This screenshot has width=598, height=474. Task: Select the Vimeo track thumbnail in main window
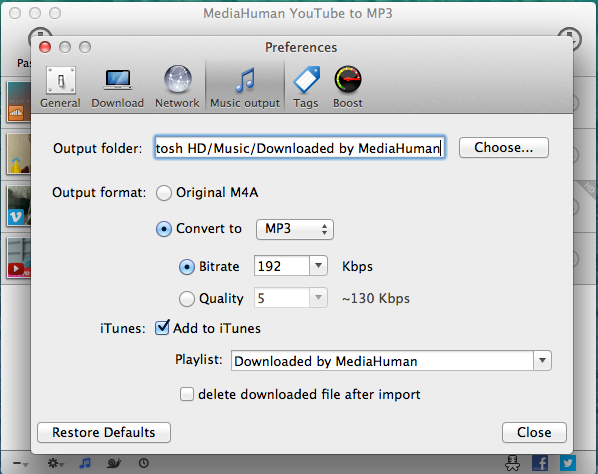pos(19,206)
